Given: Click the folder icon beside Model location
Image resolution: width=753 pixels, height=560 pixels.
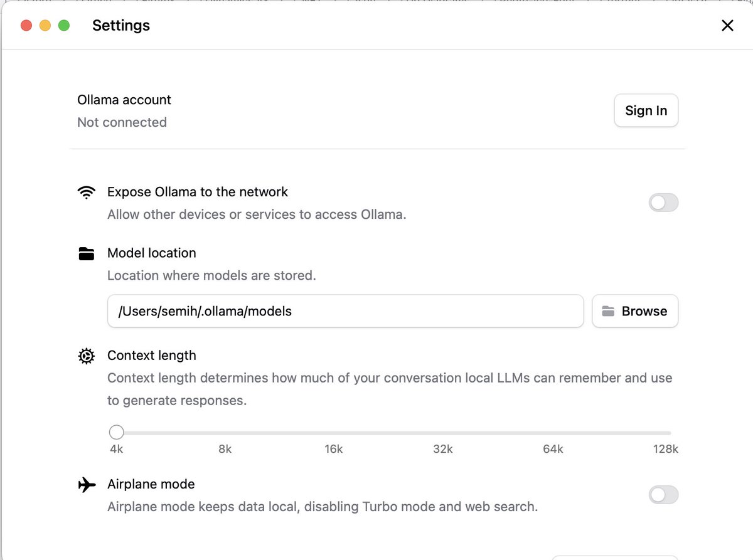Looking at the screenshot, I should pos(87,253).
